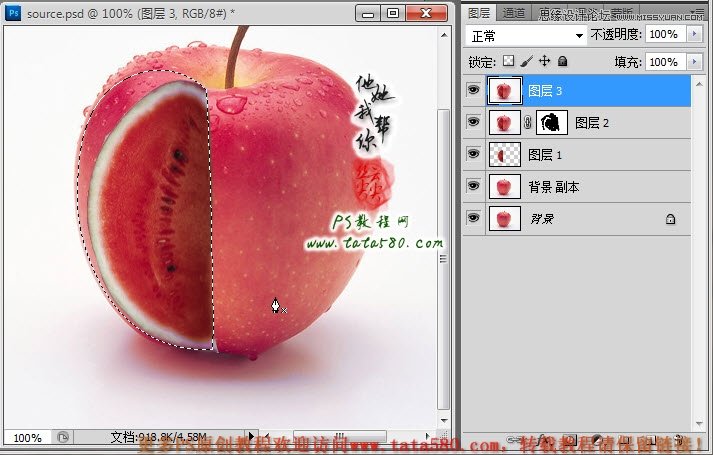
Task: Select layer named 背景
Action: click(542, 219)
